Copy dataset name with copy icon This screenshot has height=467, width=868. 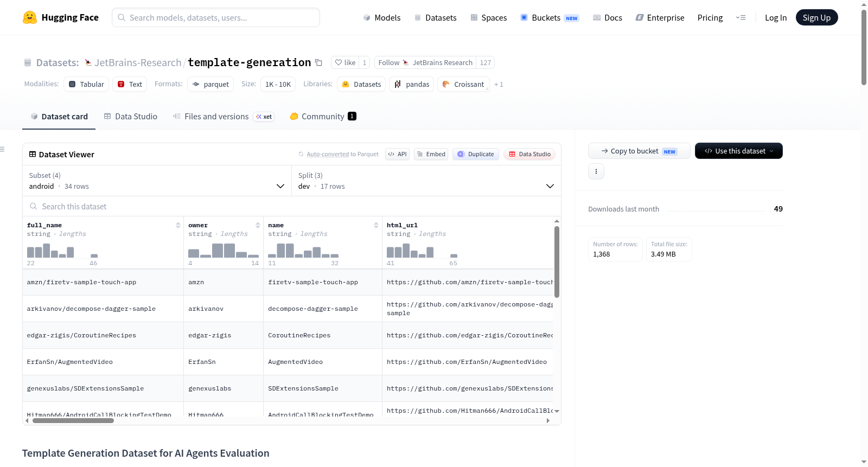tap(318, 62)
